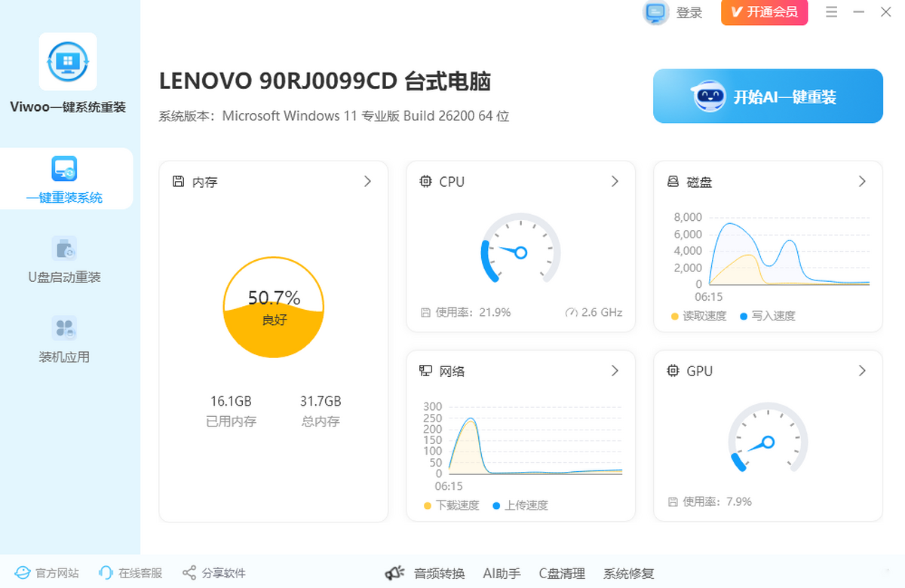This screenshot has width=905, height=588.
Task: Click the 系统版本 Windows 11 text
Action: [x=334, y=116]
